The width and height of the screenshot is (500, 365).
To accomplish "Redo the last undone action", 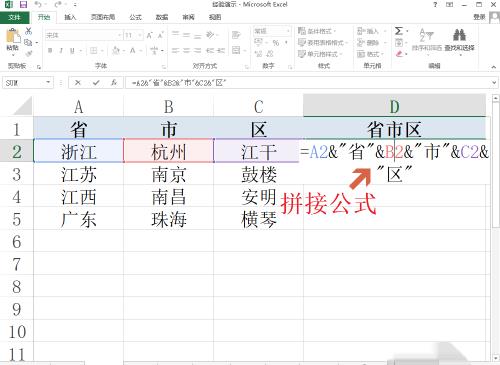I will (58, 5).
